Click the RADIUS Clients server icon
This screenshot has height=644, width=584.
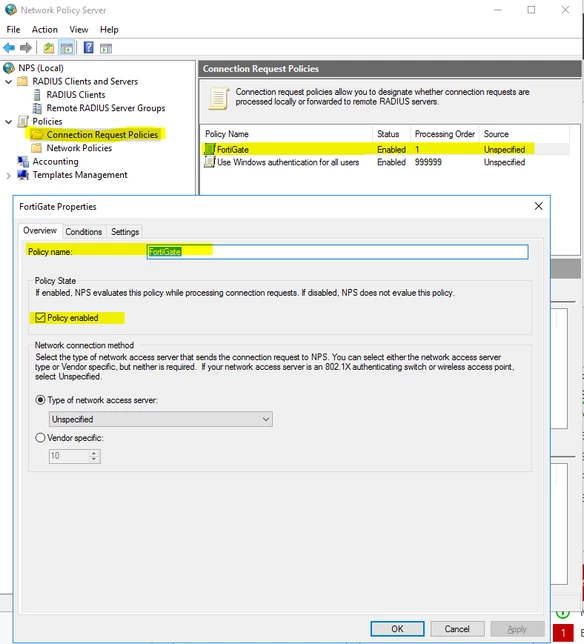coord(37,95)
